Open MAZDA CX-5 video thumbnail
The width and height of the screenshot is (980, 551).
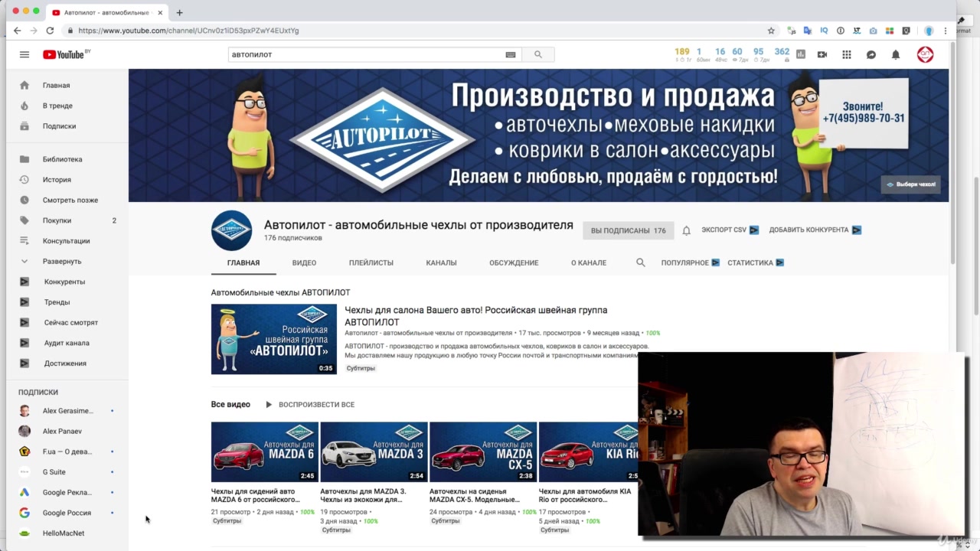(x=483, y=452)
